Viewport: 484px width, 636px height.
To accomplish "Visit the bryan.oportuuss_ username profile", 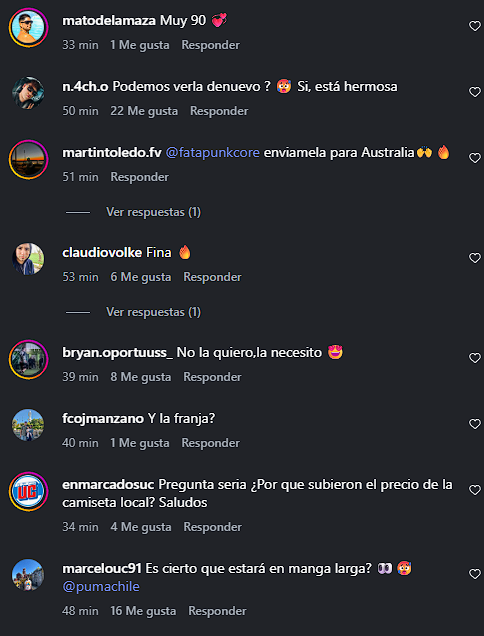I will click(x=118, y=353).
